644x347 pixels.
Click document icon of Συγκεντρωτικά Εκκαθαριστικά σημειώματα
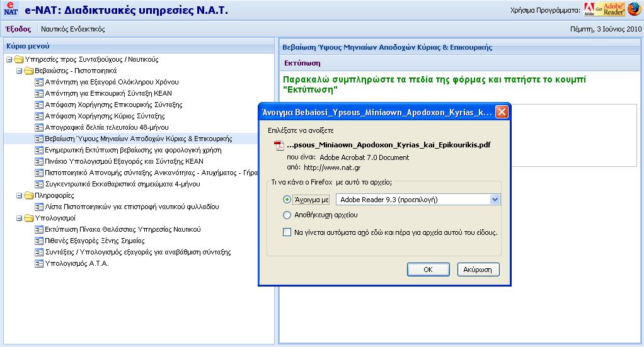point(39,185)
